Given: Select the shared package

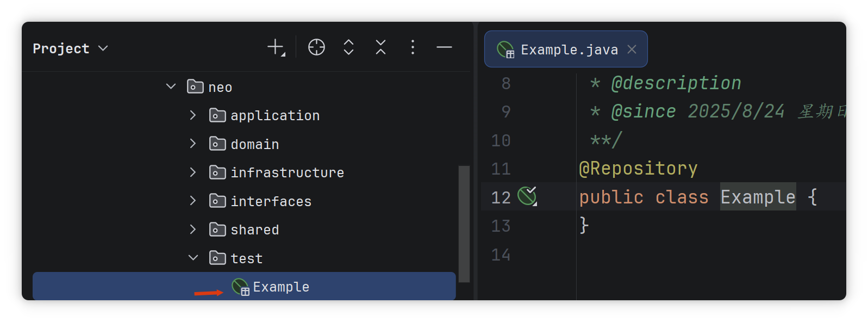Looking at the screenshot, I should point(254,230).
